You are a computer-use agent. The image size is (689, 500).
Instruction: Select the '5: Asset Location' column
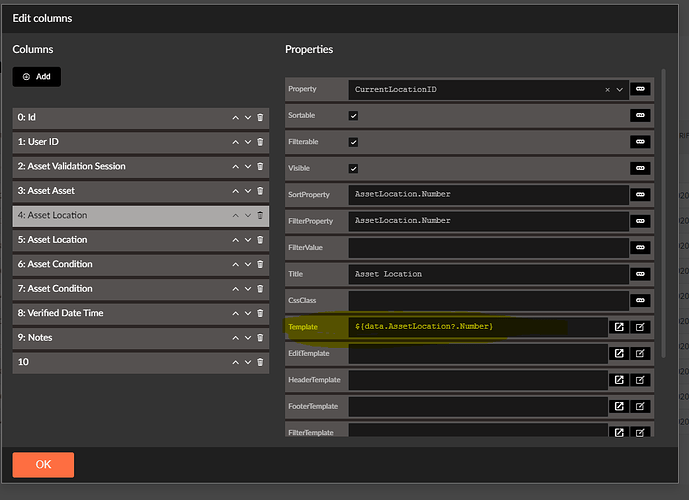pyautogui.click(x=141, y=240)
